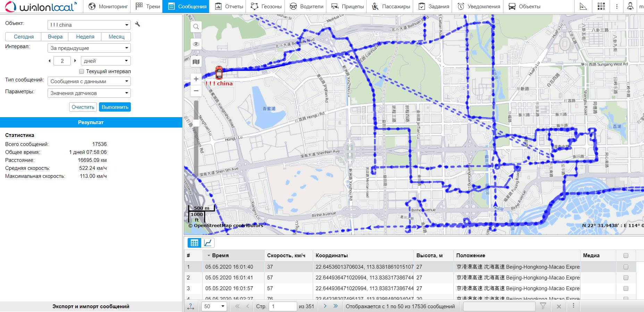
Task: Click the filter funnel icon in the bottom bar
Action: (x=543, y=306)
